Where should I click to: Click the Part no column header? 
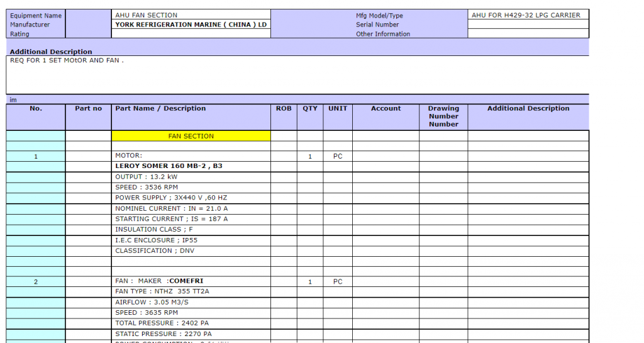tap(88, 109)
